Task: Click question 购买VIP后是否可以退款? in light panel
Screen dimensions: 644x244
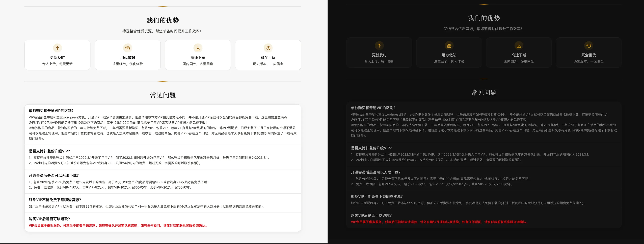Action: pos(49,219)
